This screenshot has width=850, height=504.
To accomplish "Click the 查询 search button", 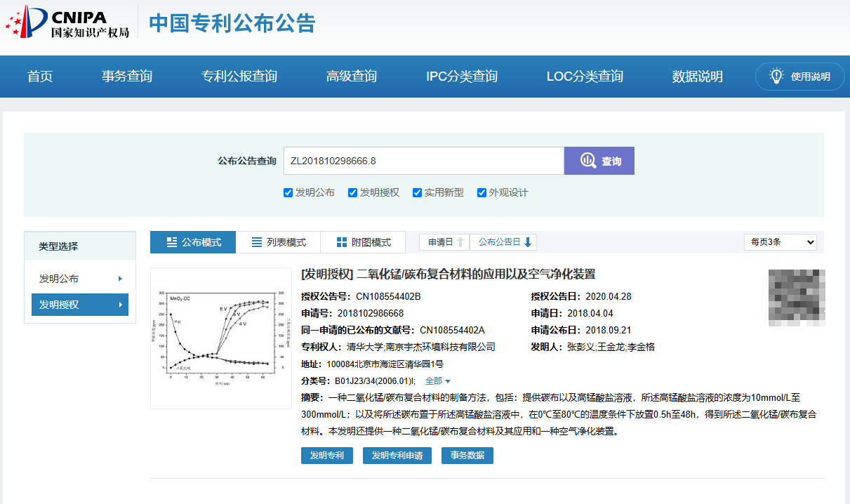I will tap(599, 161).
